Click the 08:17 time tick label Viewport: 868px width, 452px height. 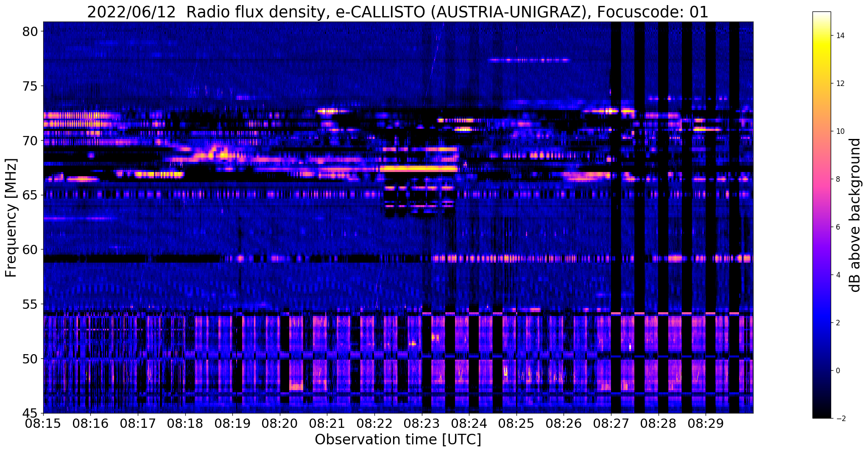138,423
